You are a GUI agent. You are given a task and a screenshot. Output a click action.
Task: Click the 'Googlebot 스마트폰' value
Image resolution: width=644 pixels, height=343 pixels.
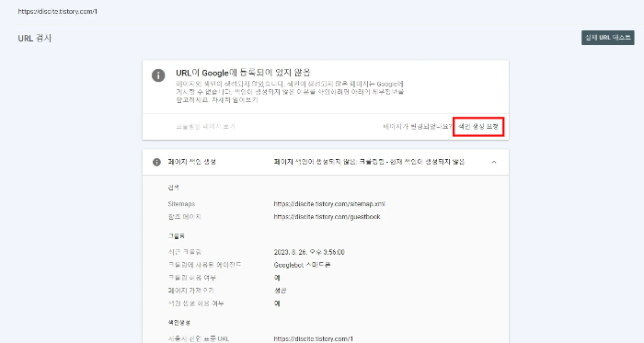tap(302, 265)
